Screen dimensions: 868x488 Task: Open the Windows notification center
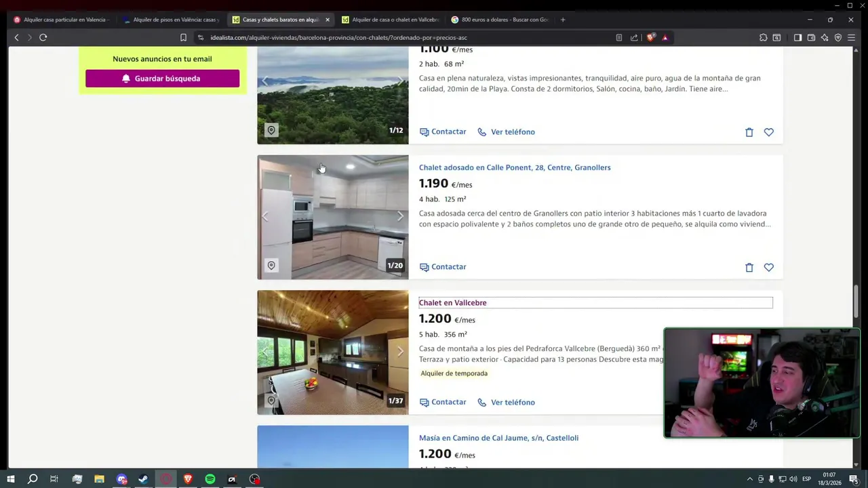click(x=854, y=479)
